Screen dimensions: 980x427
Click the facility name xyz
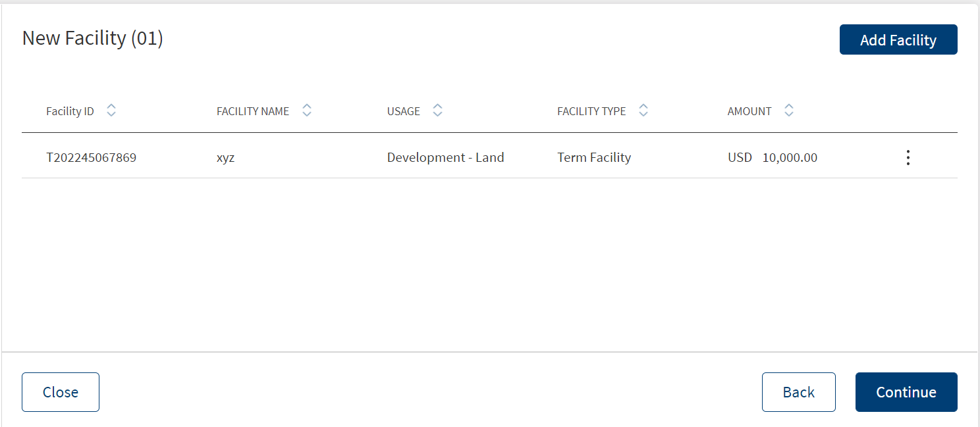pyautogui.click(x=226, y=158)
